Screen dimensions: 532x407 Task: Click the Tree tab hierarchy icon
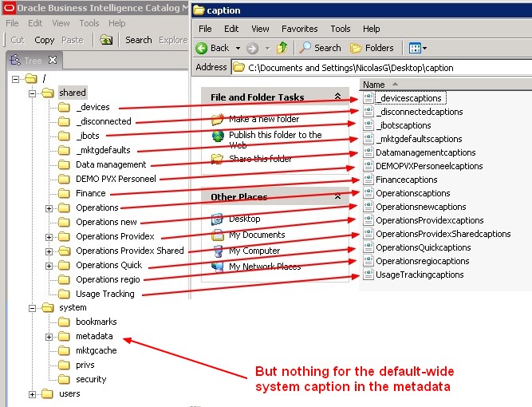[15, 60]
